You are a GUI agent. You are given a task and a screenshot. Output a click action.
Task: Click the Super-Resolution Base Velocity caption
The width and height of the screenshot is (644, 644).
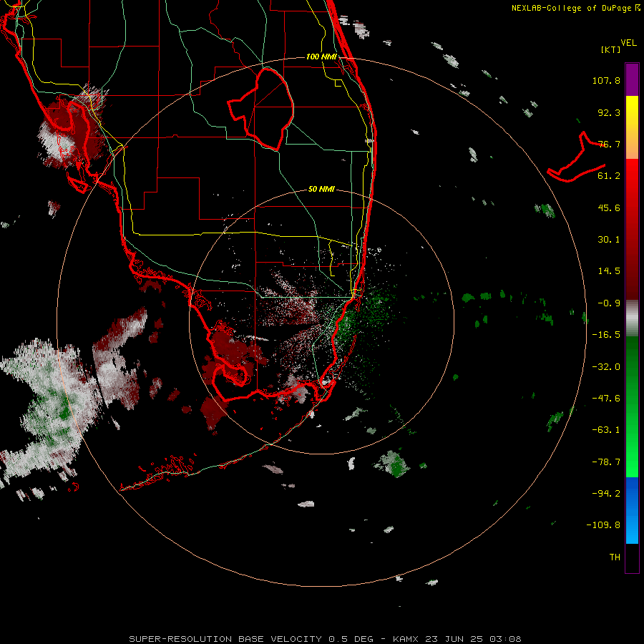click(325, 639)
